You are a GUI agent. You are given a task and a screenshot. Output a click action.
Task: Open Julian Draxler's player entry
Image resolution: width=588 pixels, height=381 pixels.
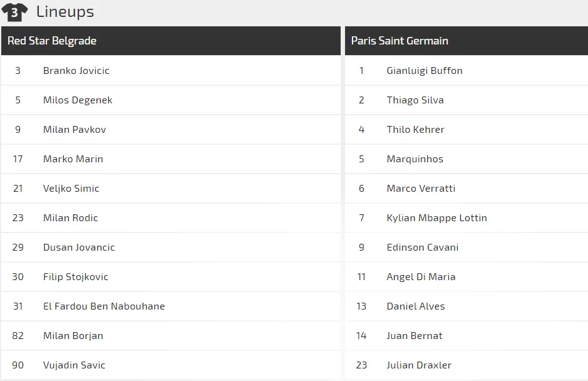(x=419, y=365)
